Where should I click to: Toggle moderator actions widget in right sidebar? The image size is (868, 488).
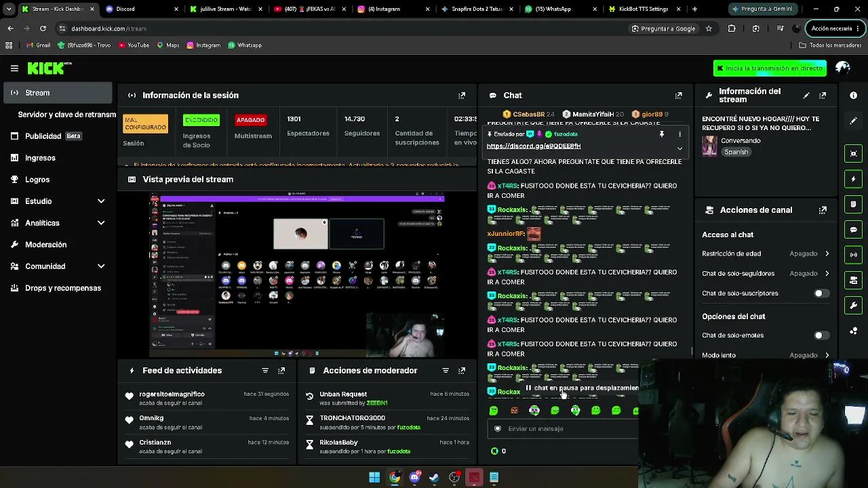[854, 204]
